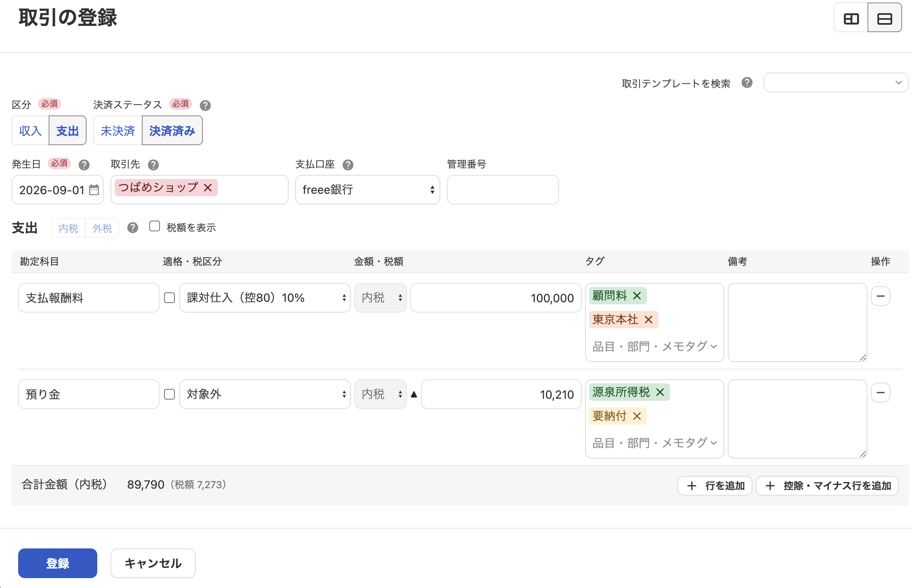This screenshot has height=588, width=912.
Task: Click into 管理番号 input field
Action: pos(503,190)
